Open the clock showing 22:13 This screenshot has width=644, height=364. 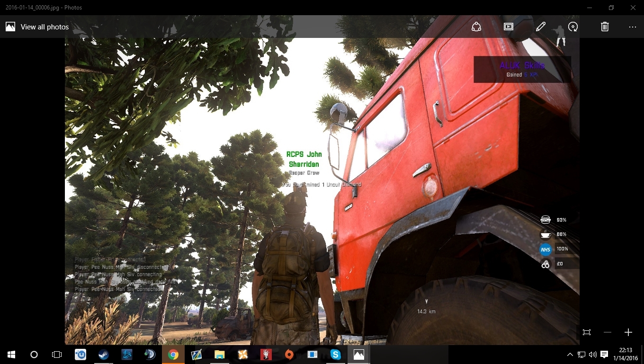pyautogui.click(x=626, y=355)
